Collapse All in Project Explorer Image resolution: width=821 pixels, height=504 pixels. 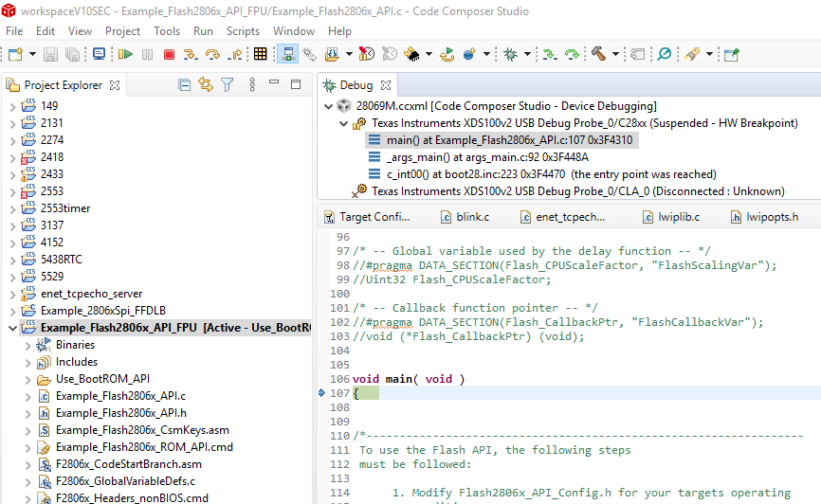(184, 84)
